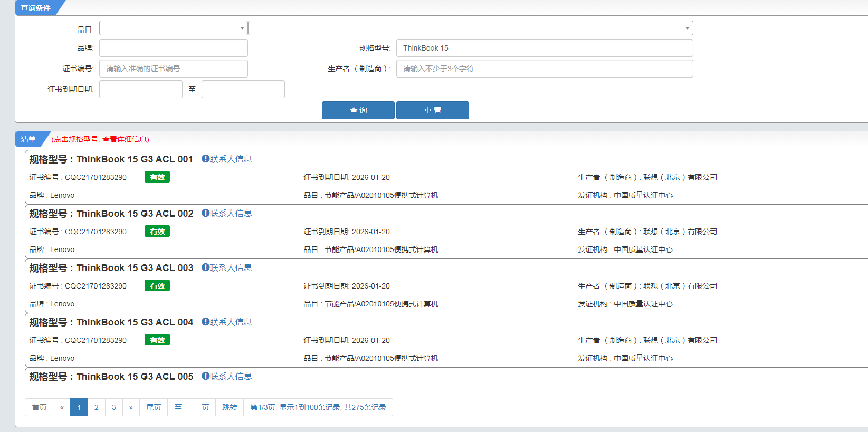Open 联系人信息 for ThinkBook 15 G3 ACL 001

pyautogui.click(x=231, y=159)
